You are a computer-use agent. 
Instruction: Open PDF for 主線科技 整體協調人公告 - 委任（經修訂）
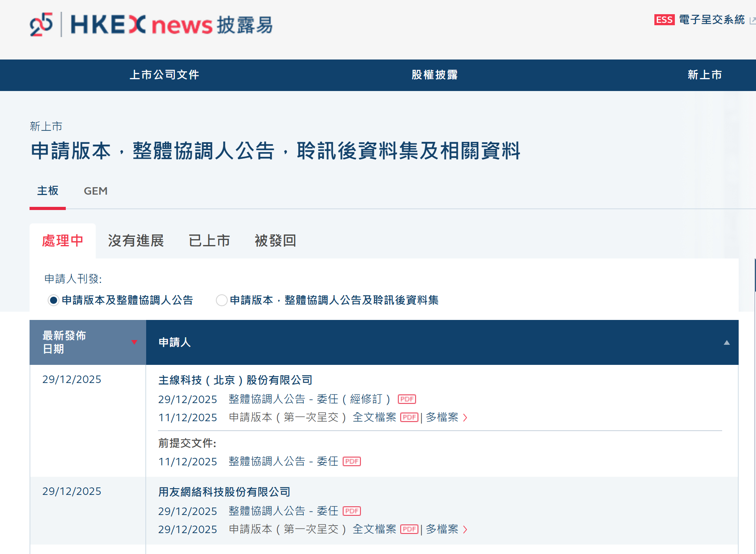point(407,399)
